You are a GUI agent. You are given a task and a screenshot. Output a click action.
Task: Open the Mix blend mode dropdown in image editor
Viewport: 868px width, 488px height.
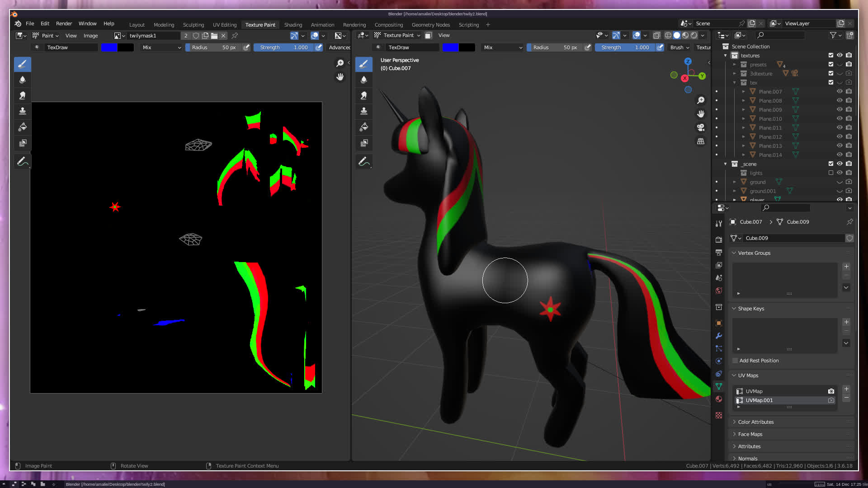click(x=161, y=47)
